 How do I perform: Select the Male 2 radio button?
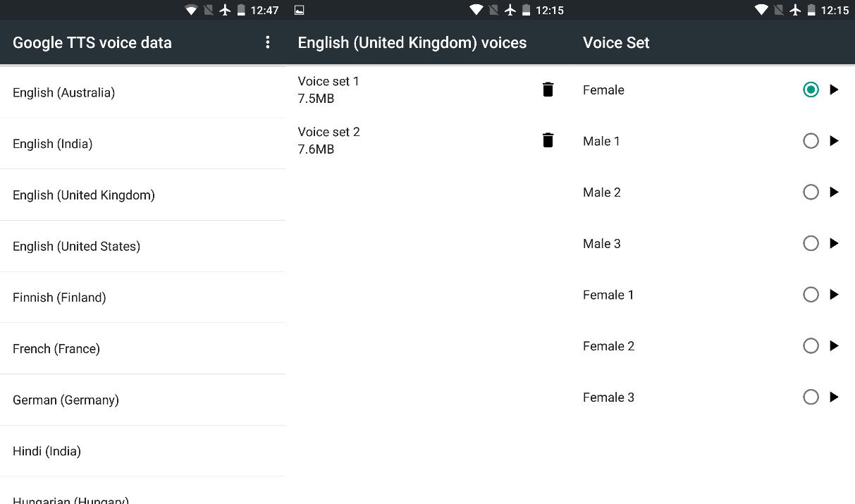(811, 192)
